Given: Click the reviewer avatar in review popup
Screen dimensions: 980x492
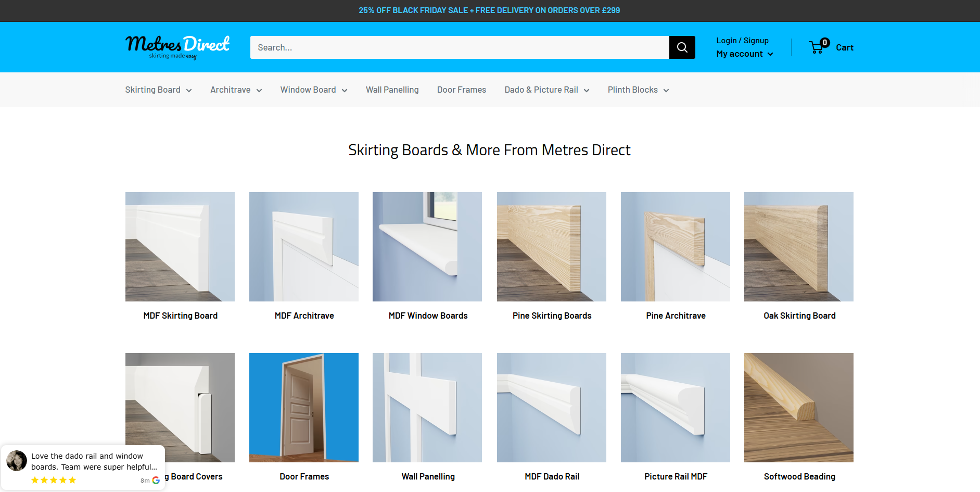Looking at the screenshot, I should [17, 461].
